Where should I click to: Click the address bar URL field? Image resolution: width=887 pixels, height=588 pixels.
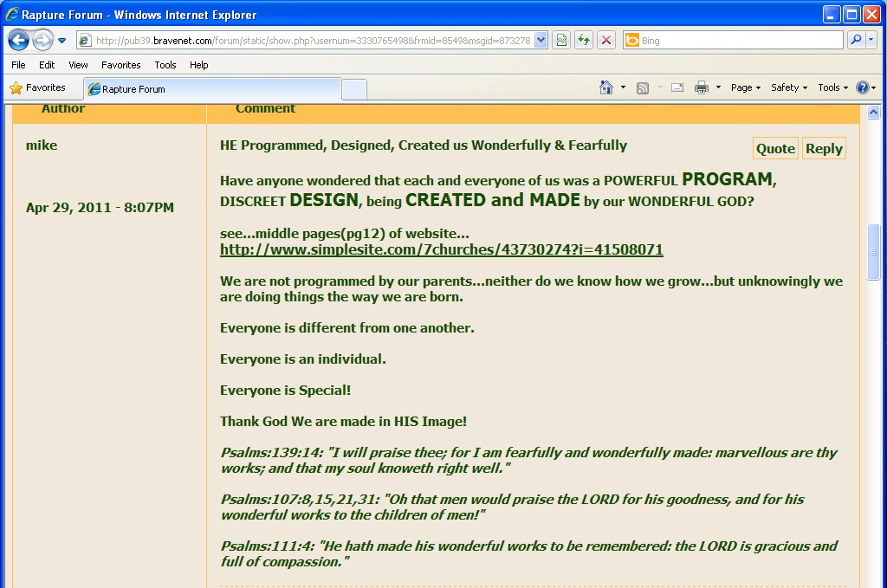coord(313,41)
